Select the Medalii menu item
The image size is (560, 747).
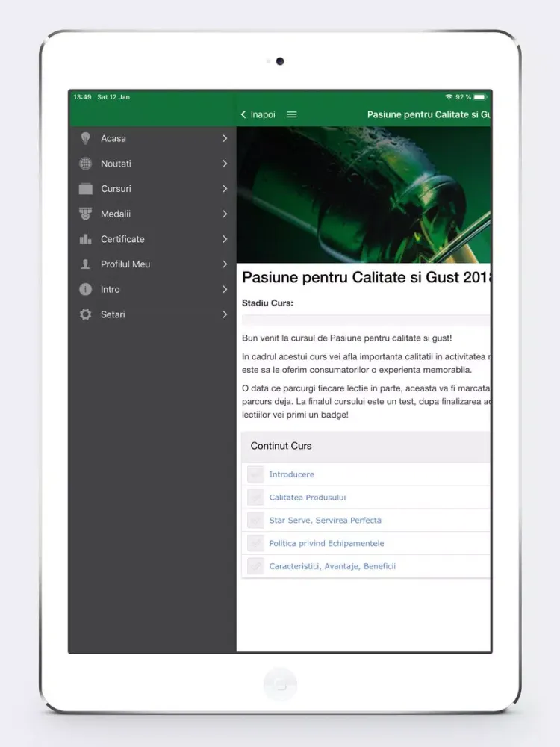152,214
